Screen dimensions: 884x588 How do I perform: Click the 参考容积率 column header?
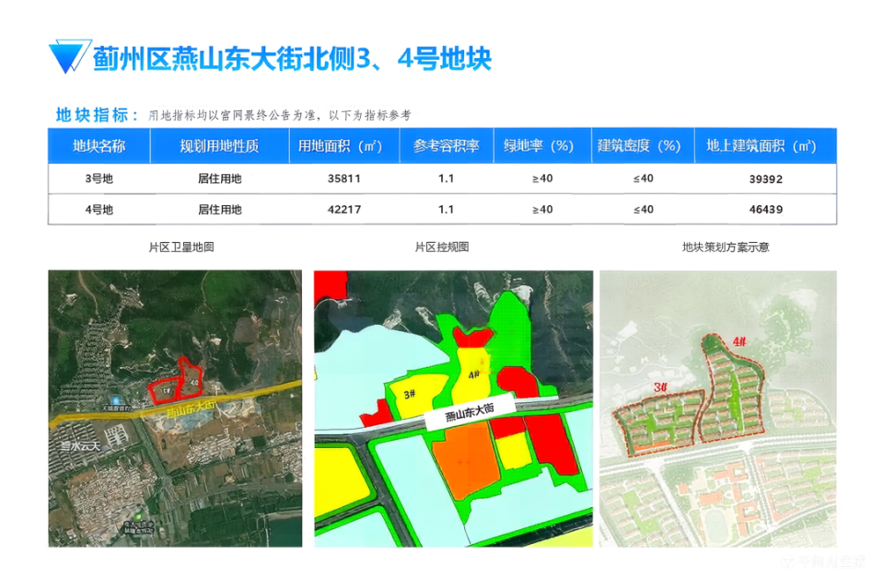446,146
